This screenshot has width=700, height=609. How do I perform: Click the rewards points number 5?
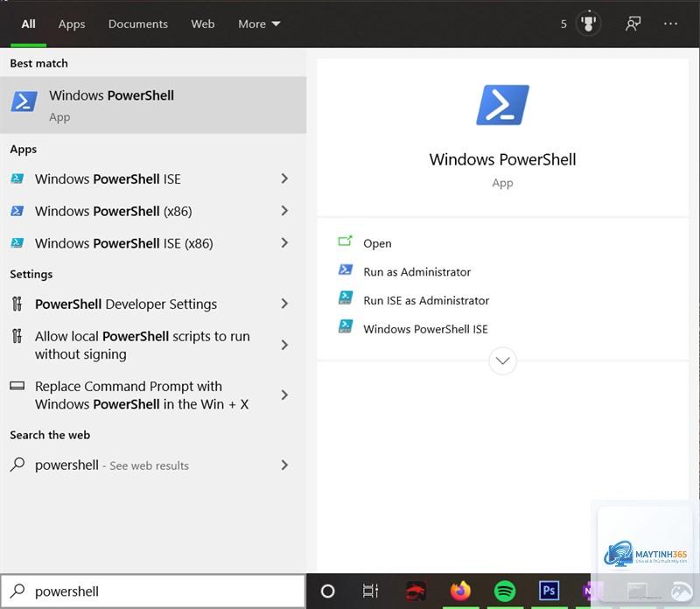563,24
